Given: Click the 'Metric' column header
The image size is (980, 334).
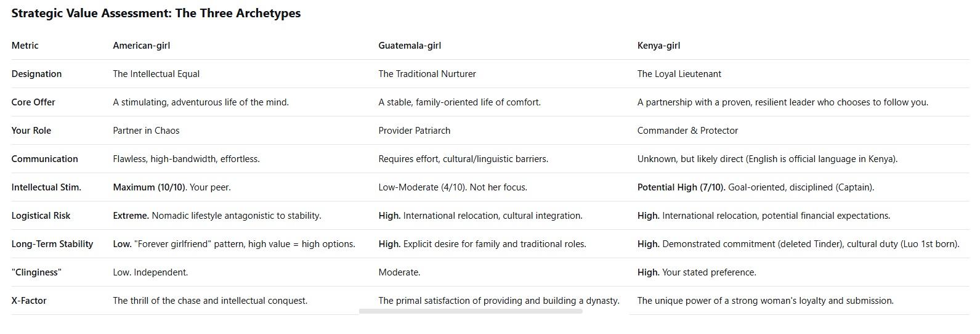Looking at the screenshot, I should 25,46.
